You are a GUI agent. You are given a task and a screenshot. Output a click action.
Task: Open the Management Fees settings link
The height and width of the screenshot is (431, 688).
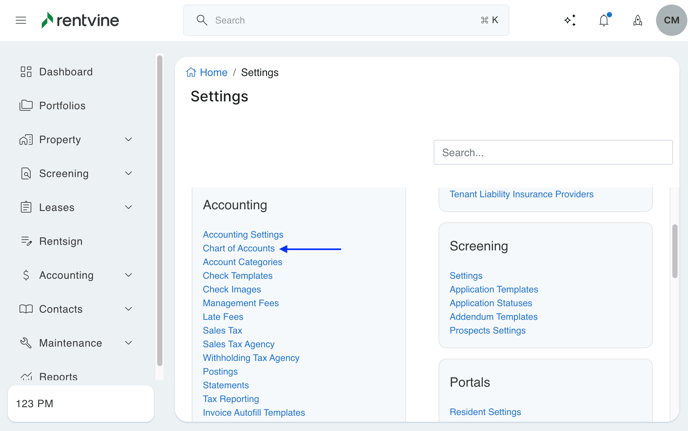point(240,303)
